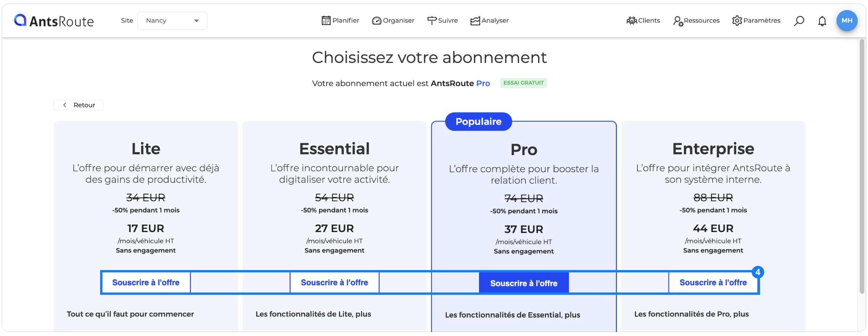Open the MH user avatar menu

(x=847, y=21)
